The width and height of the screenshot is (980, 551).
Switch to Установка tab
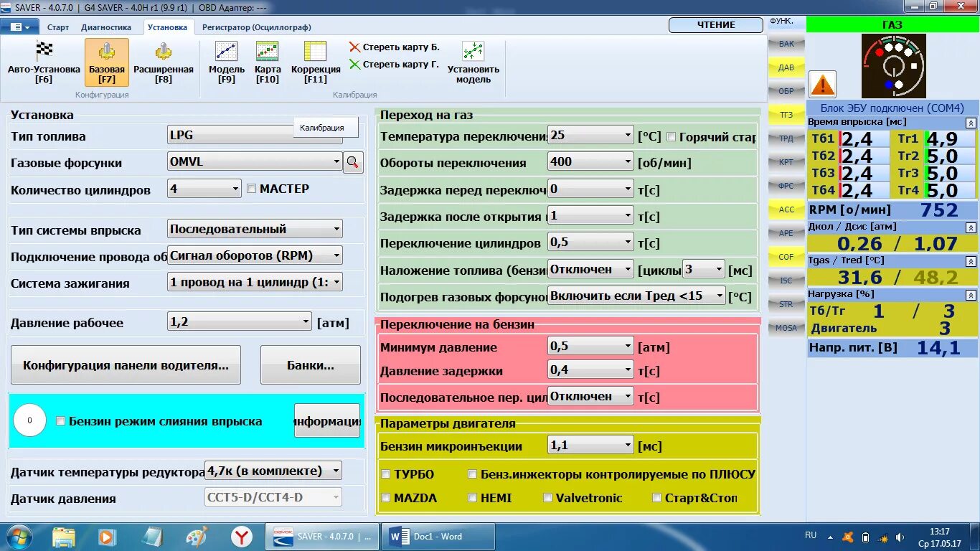(x=167, y=27)
